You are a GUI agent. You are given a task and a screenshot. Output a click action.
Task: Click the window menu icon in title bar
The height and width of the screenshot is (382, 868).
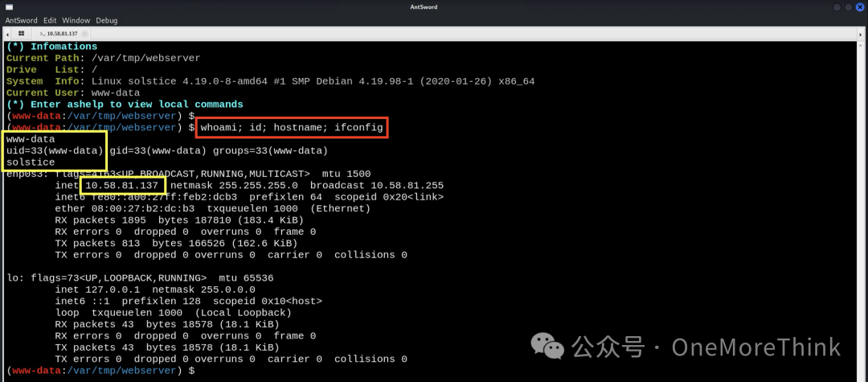tap(10, 7)
